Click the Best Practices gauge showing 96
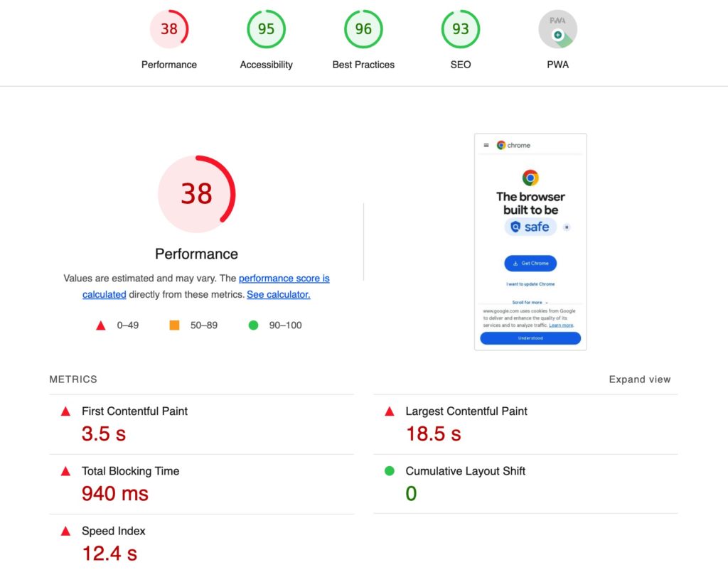Image resolution: width=728 pixels, height=572 pixels. (x=363, y=29)
